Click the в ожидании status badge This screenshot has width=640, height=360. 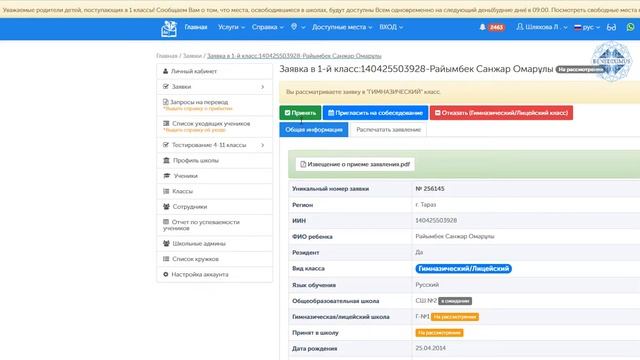click(x=455, y=301)
